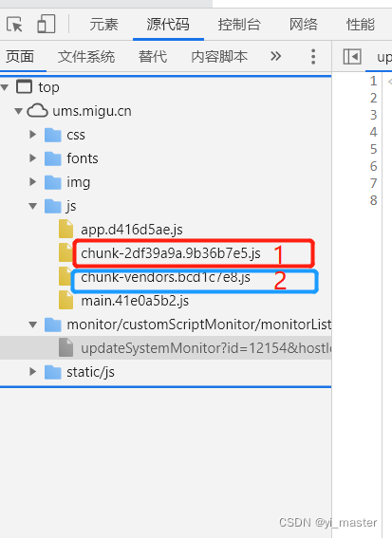This screenshot has height=538, width=392.
Task: Expand the img folder
Action: [x=33, y=182]
